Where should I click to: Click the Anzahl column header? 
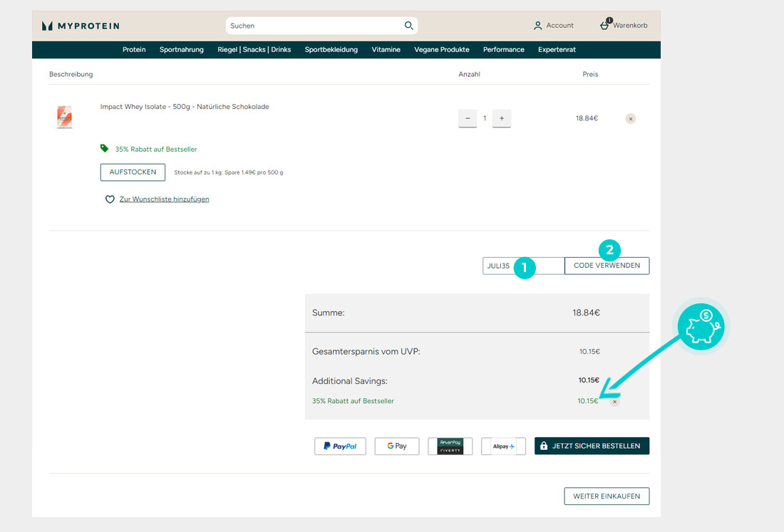pyautogui.click(x=469, y=75)
